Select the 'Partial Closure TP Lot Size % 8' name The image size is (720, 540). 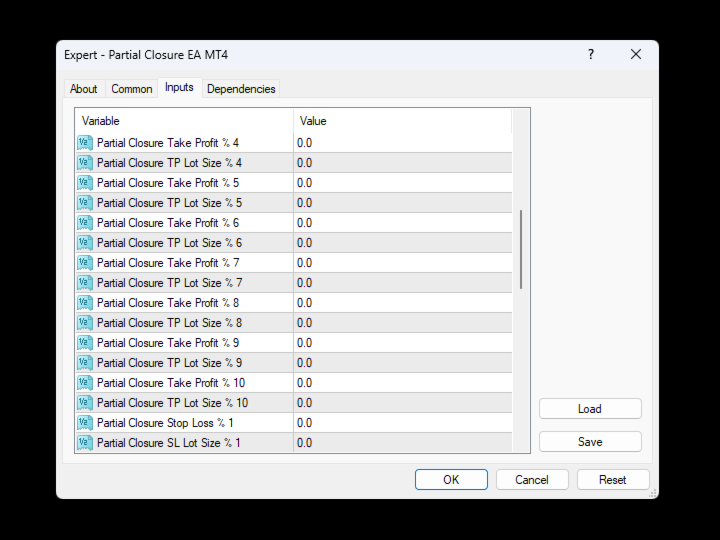pos(169,323)
